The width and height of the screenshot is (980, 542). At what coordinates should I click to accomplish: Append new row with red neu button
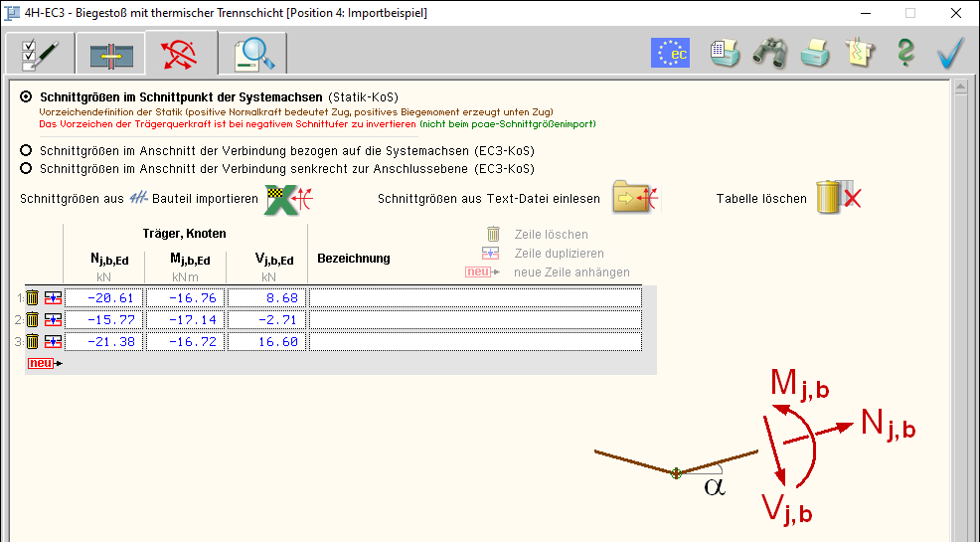[x=43, y=364]
